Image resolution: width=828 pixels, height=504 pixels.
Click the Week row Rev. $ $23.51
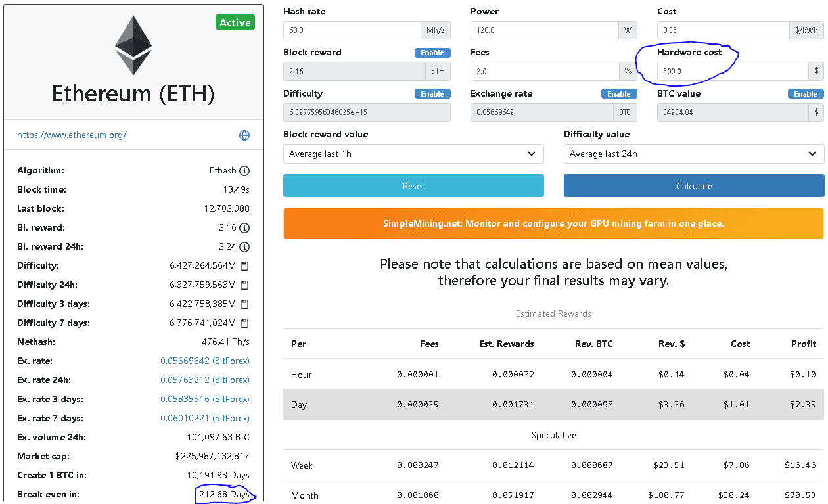point(669,465)
